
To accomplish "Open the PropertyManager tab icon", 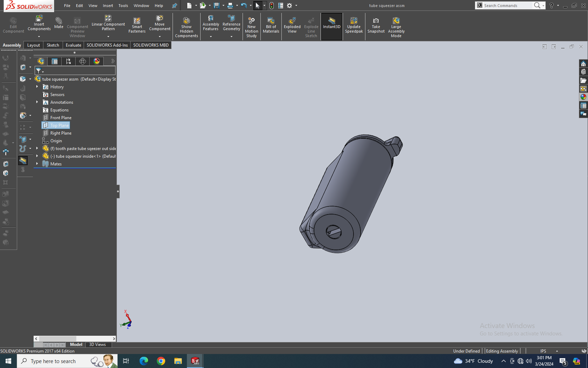I will pyautogui.click(x=55, y=61).
